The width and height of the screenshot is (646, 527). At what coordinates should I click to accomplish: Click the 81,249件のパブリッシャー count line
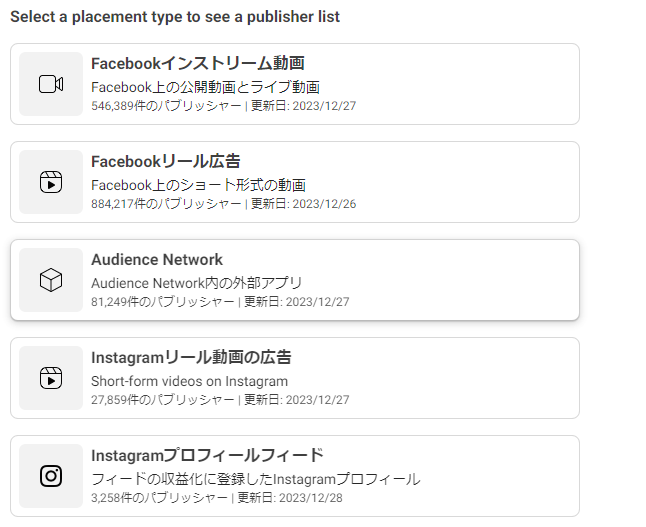point(220,301)
